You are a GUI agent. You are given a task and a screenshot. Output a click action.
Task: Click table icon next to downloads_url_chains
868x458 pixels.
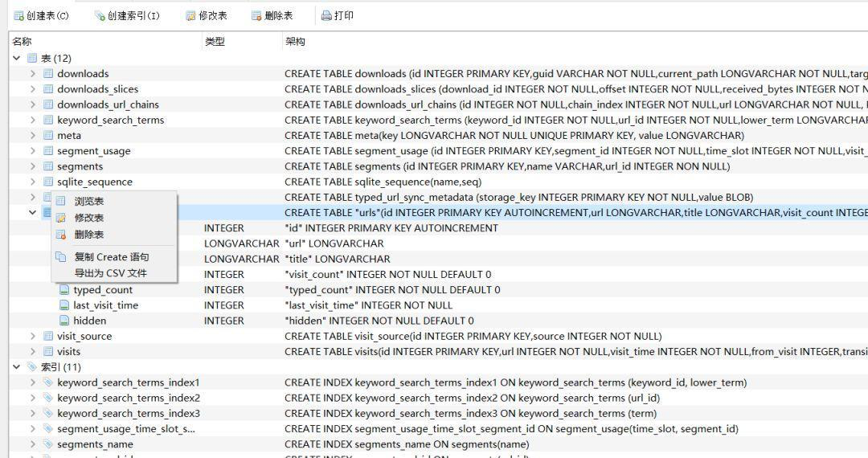click(x=48, y=104)
